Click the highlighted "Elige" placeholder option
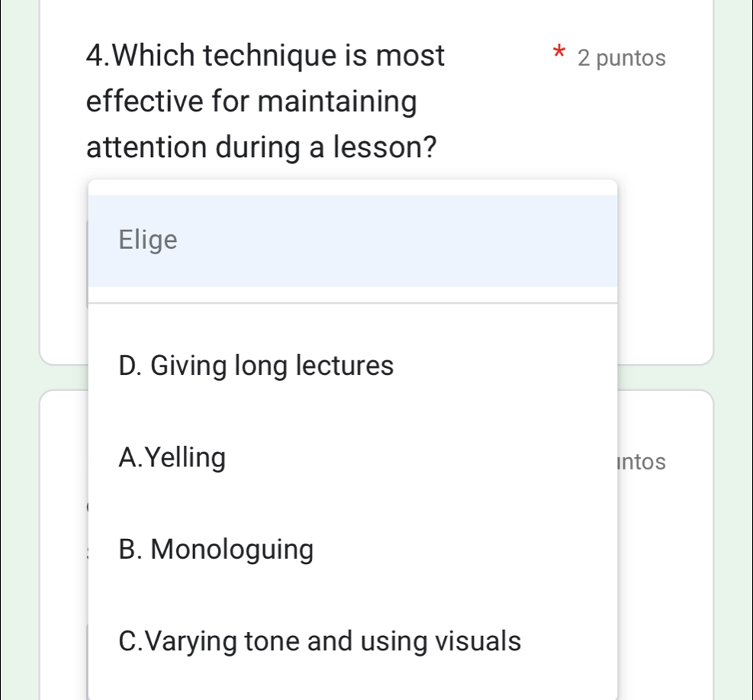The image size is (753, 700). pyautogui.click(x=147, y=239)
